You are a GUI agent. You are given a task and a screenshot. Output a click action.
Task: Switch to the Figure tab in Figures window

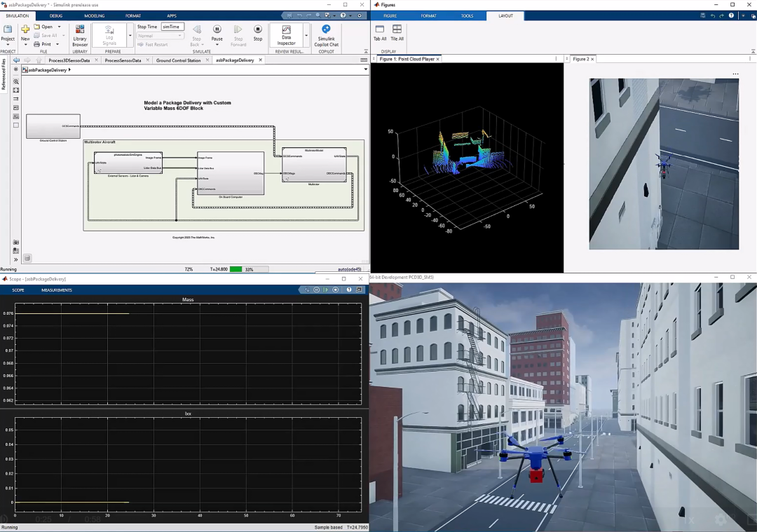click(x=390, y=16)
